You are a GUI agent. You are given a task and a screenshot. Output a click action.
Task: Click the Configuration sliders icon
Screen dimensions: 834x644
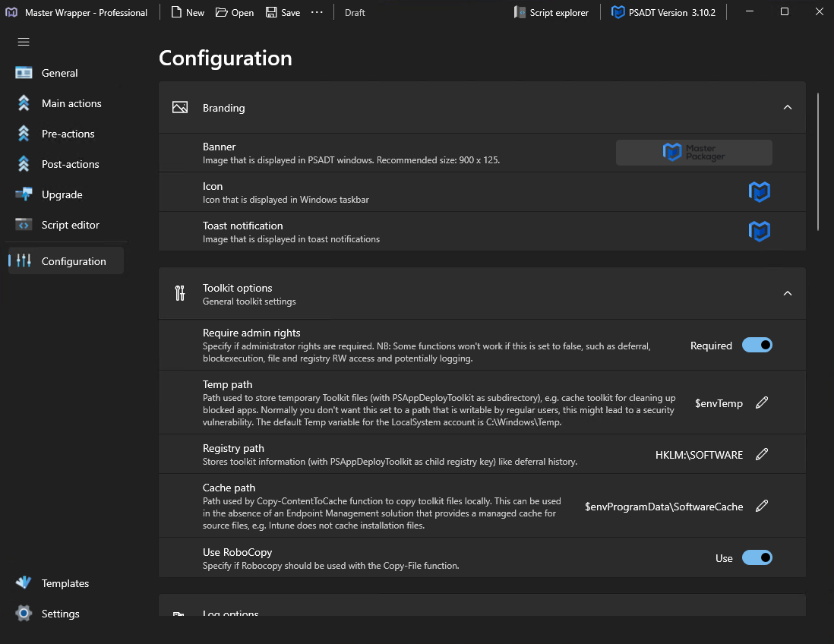[24, 260]
